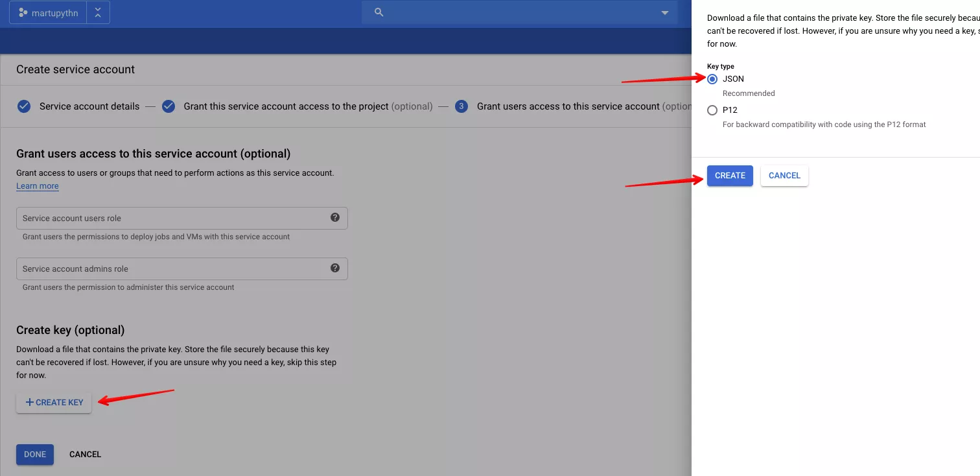Click the Key type label
The height and width of the screenshot is (476, 980).
(x=721, y=67)
